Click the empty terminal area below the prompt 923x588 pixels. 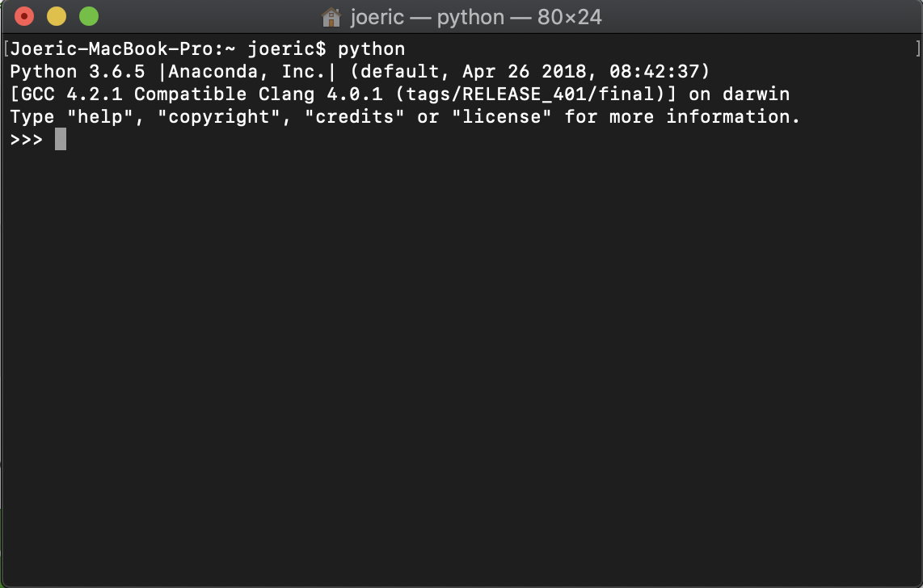coord(461,364)
